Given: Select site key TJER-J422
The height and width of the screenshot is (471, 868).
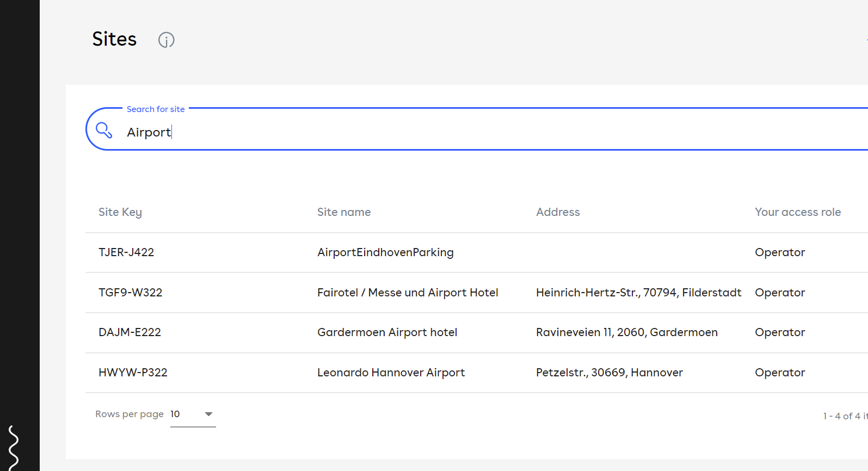Looking at the screenshot, I should click(x=126, y=252).
